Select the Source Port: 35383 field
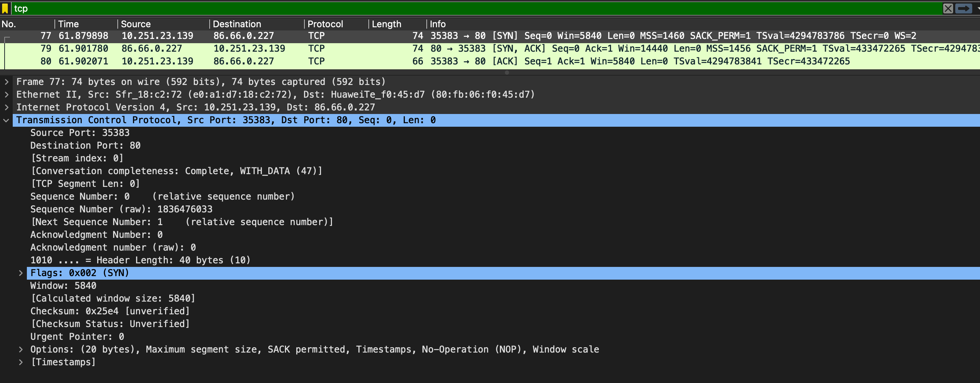 (80, 133)
